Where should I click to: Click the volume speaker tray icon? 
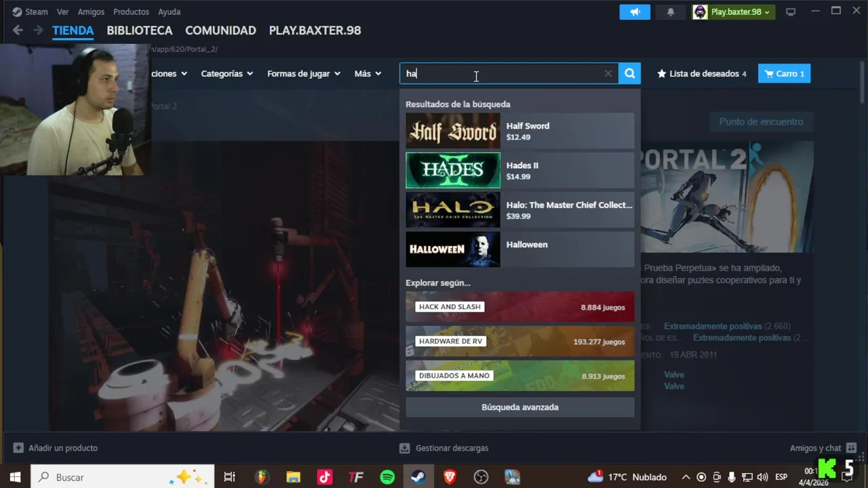pos(762,477)
